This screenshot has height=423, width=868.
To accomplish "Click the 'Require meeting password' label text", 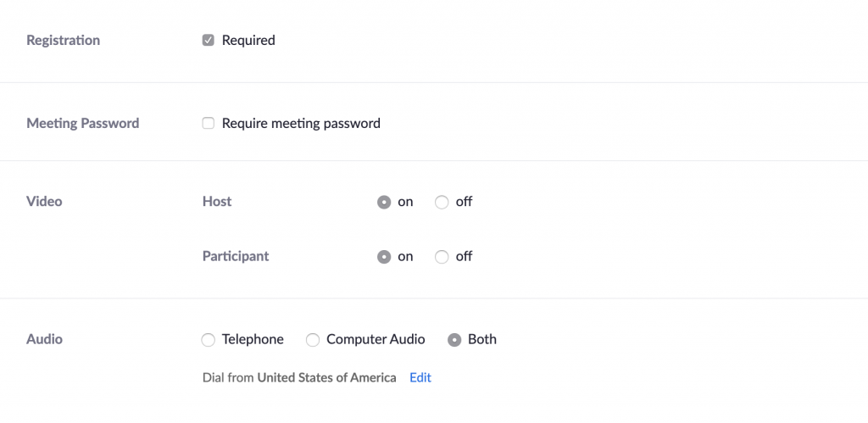I will tap(301, 123).
